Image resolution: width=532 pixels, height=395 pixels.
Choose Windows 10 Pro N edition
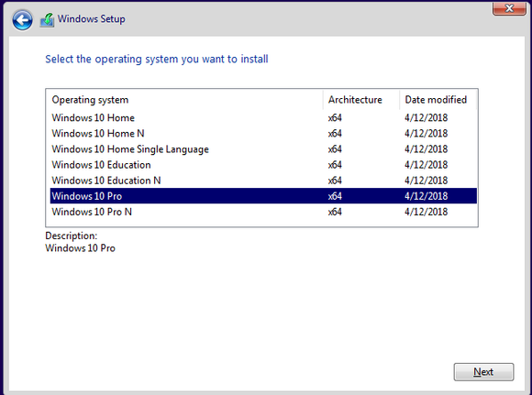(263, 212)
